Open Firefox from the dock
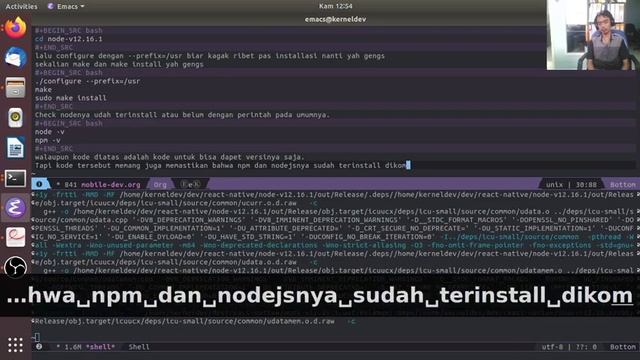Screen dimensions: 640x360 (16, 27)
